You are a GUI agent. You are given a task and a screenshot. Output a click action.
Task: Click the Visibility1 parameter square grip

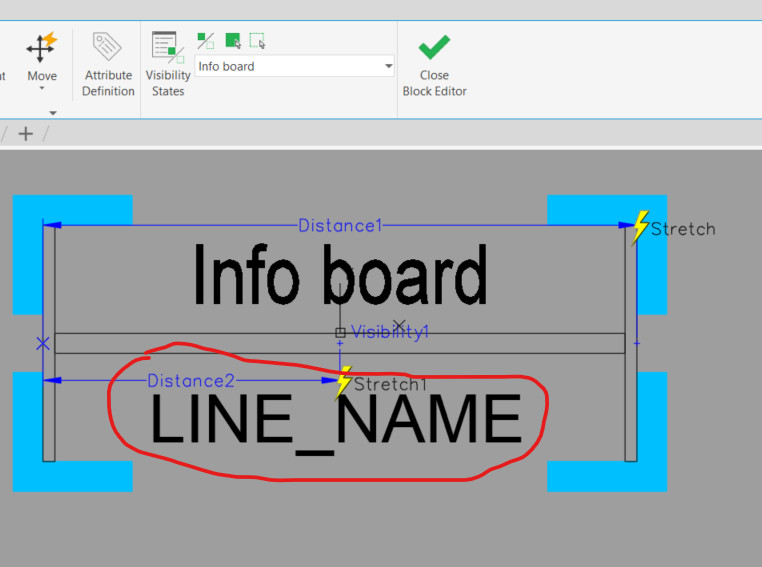pyautogui.click(x=340, y=333)
